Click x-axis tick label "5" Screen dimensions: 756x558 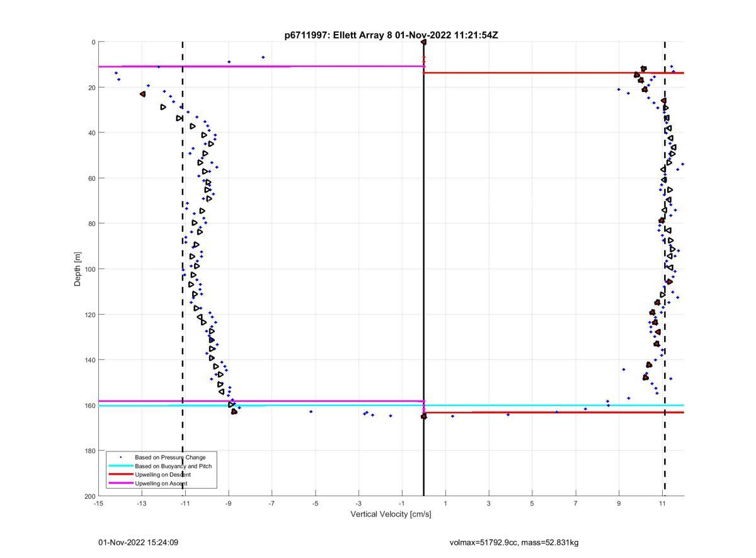point(532,503)
